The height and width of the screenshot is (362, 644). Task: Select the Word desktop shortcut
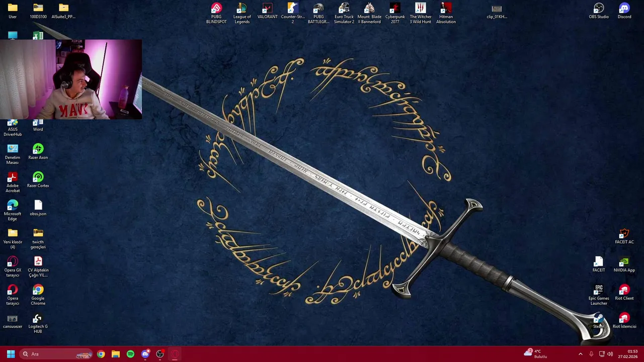38,126
